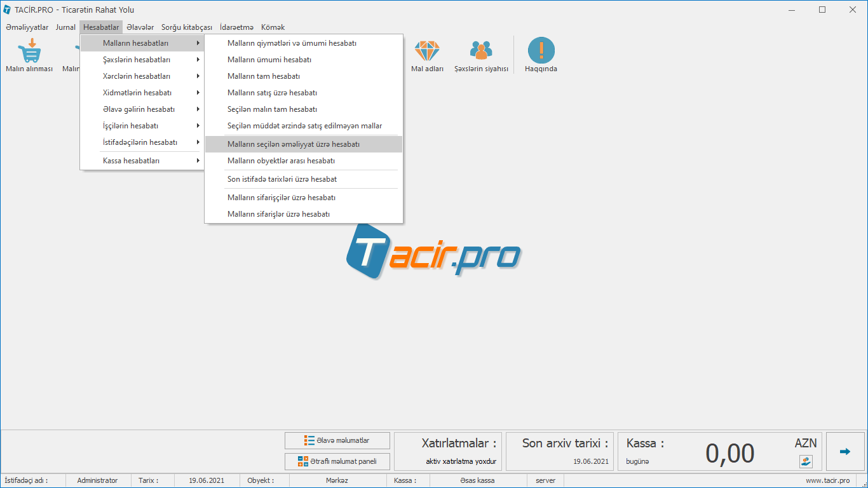Click the Xatırlatmalar reminders panel
This screenshot has width=868, height=488.
pyautogui.click(x=449, y=452)
